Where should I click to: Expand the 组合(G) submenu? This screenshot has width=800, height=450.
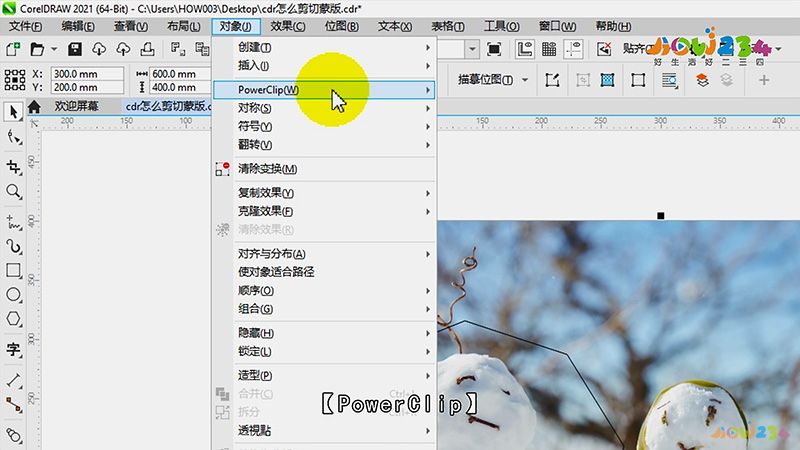coord(324,309)
